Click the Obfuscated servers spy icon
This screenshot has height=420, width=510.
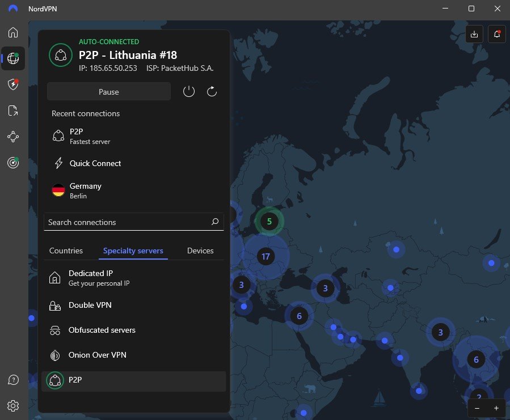(54, 330)
